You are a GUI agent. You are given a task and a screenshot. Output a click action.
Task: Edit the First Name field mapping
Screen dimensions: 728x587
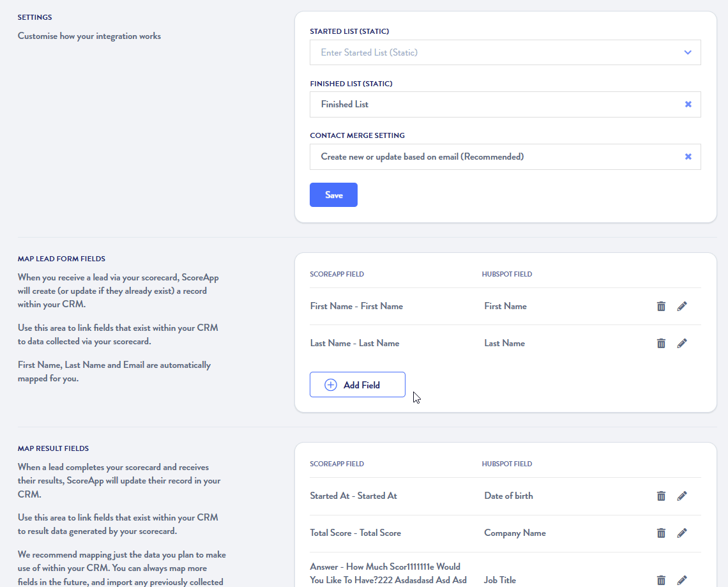pyautogui.click(x=682, y=306)
